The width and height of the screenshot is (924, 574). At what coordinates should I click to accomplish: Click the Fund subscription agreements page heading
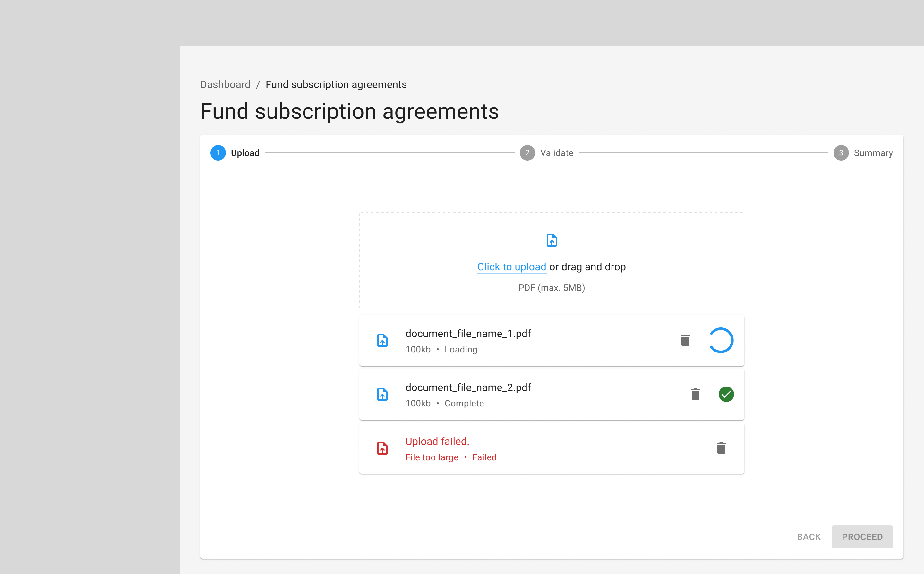point(349,112)
